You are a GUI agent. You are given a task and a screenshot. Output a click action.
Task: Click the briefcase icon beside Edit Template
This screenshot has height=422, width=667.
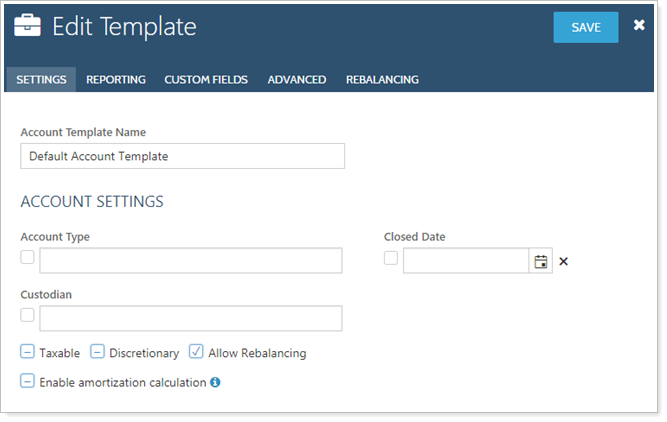[x=27, y=27]
